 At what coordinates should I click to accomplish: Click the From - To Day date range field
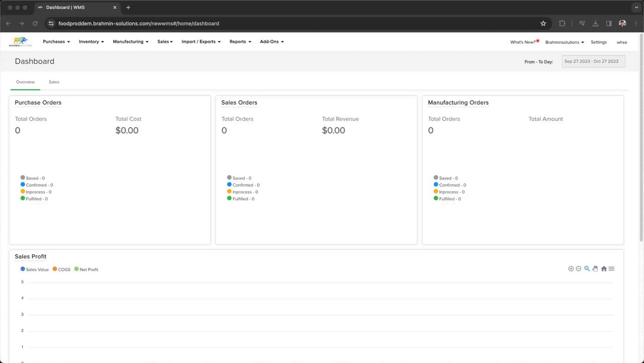[x=594, y=61]
